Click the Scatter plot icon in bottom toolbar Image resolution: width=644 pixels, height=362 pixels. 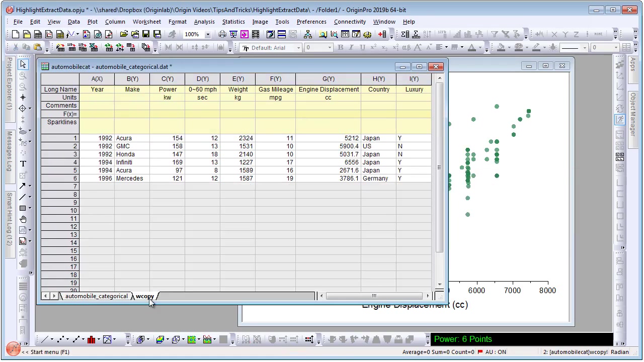click(x=61, y=339)
